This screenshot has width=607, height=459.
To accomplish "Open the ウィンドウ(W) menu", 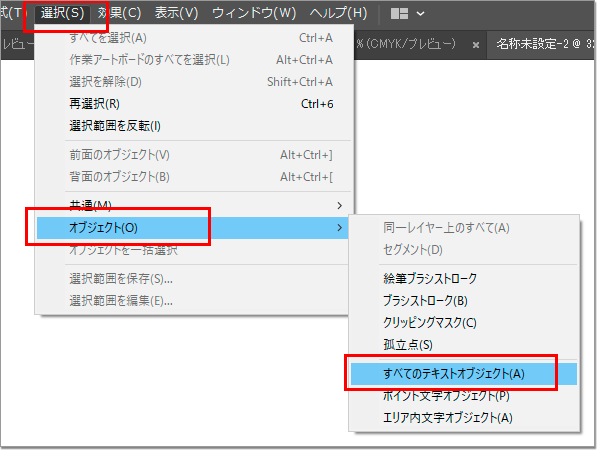I will [256, 14].
